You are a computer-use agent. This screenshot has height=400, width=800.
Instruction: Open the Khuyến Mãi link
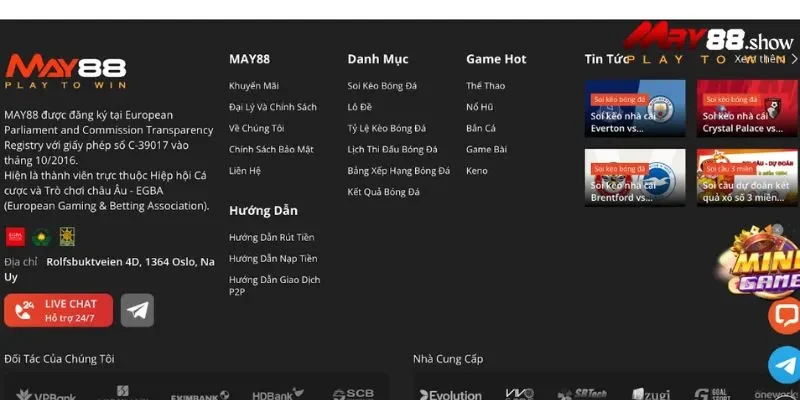point(254,86)
